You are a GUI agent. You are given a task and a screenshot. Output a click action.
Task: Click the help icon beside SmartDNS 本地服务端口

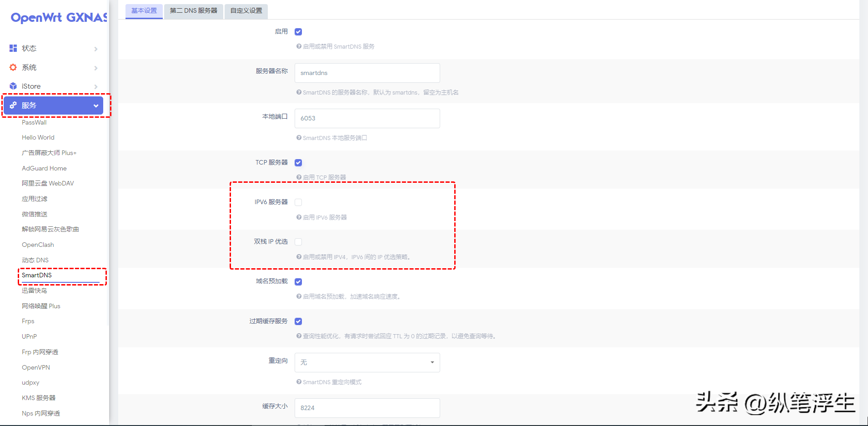[299, 138]
